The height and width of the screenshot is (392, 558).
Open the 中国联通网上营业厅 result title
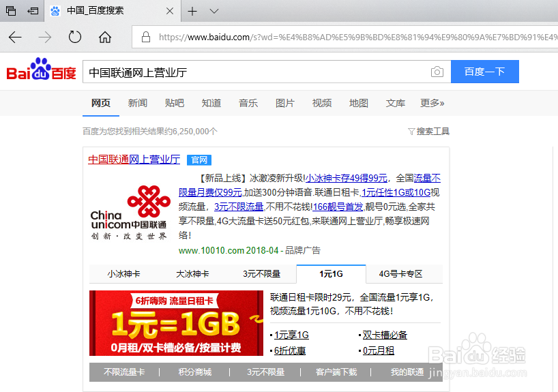pyautogui.click(x=134, y=160)
